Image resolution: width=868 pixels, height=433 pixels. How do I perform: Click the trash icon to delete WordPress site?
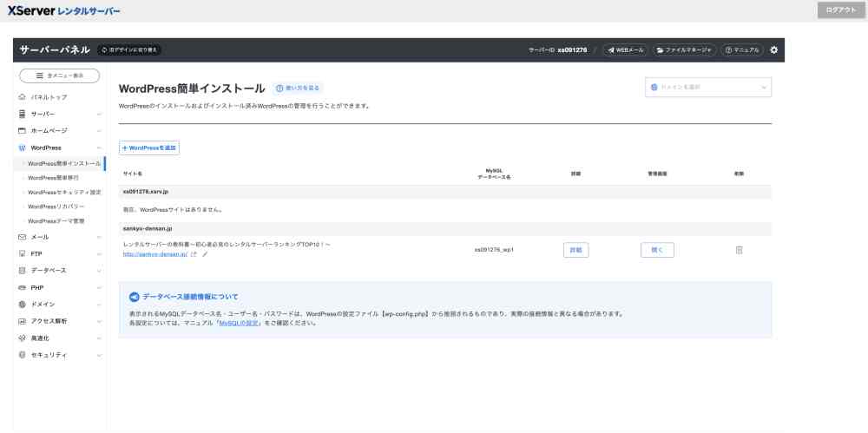[x=739, y=250]
